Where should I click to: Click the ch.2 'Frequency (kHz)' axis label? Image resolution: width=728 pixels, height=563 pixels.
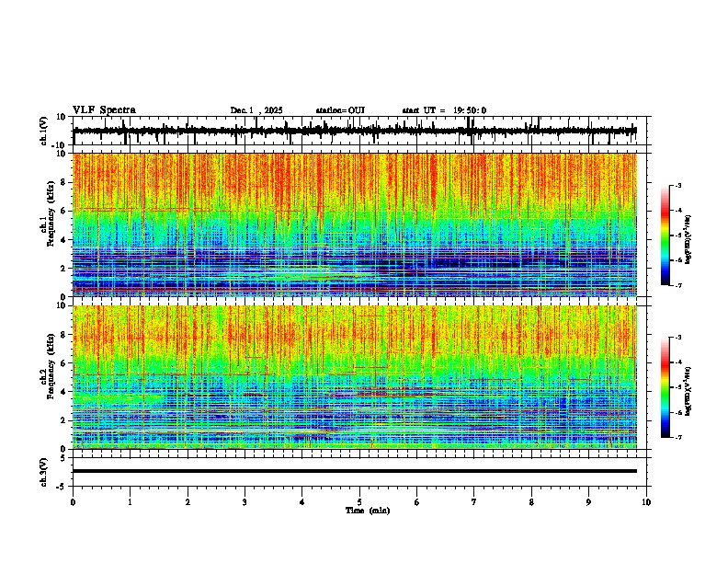tap(51, 366)
